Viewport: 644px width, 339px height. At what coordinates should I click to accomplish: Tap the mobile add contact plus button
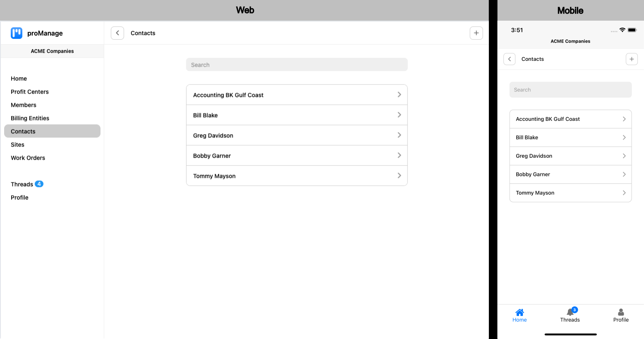[x=632, y=59]
